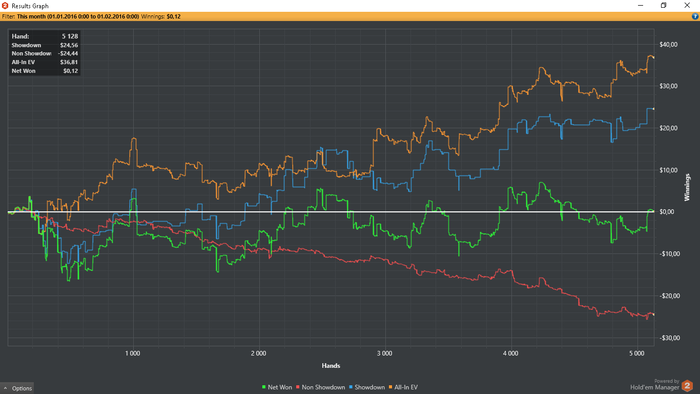700x394 pixels.
Task: Click the $0,00 axis label
Action: click(667, 212)
